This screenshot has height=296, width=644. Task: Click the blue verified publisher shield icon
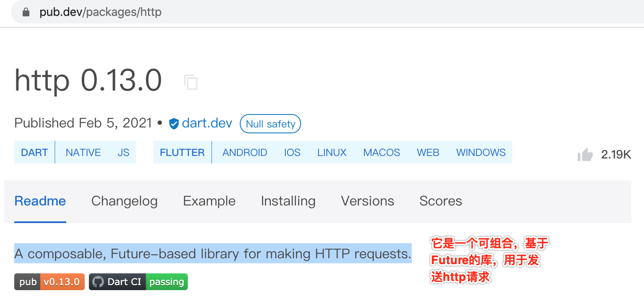174,124
